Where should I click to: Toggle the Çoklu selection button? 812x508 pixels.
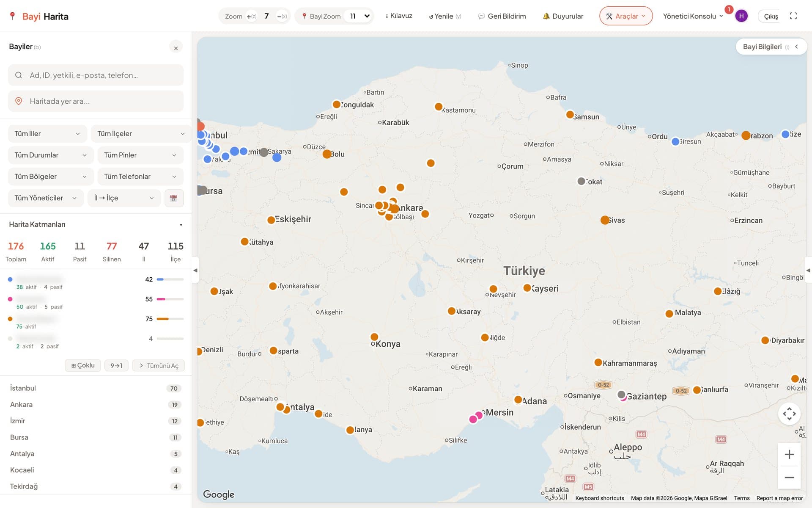click(x=83, y=365)
